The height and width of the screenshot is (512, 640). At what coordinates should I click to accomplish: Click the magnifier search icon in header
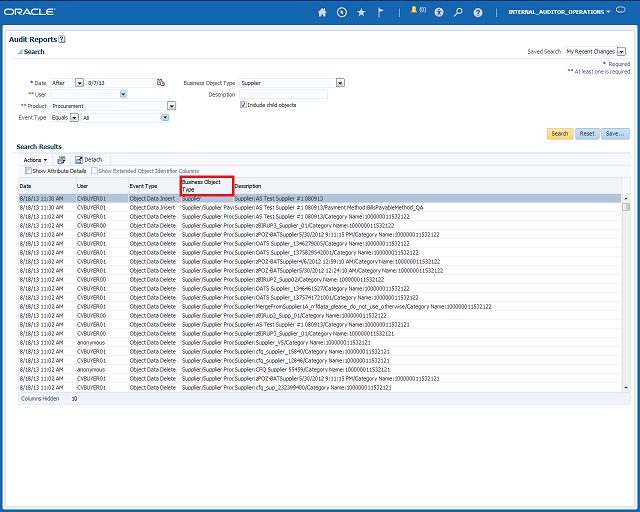[x=458, y=12]
